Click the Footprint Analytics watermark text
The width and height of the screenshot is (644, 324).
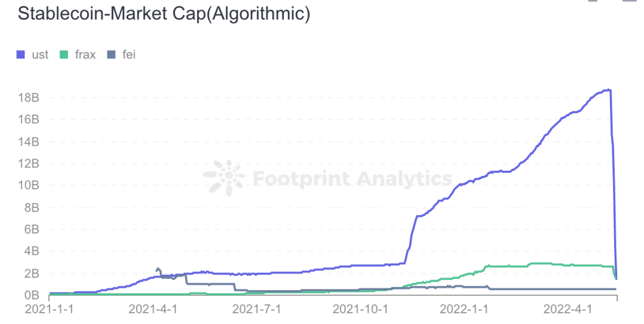(x=352, y=179)
